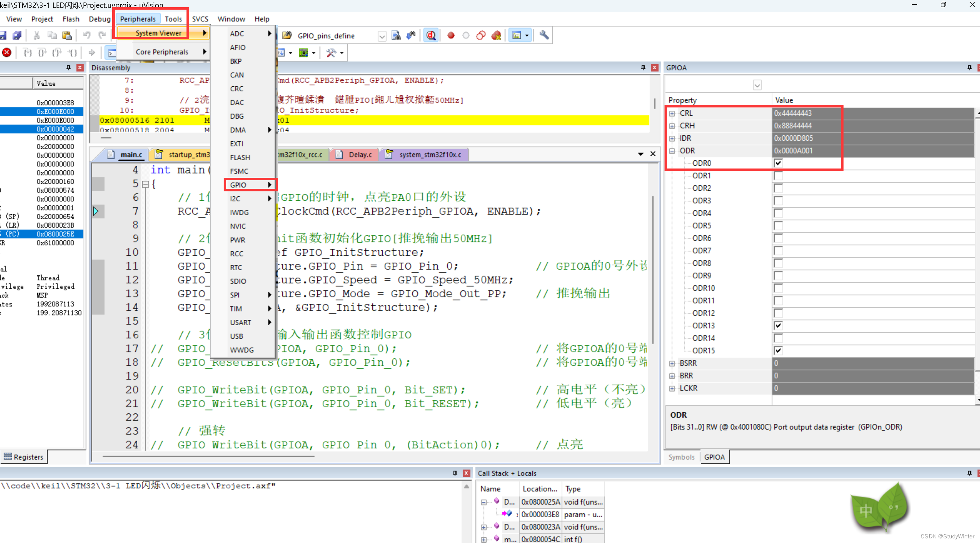Toggle the Start/Stop Debug Session icon
Screen dimensions: 980x543
pyautogui.click(x=431, y=35)
